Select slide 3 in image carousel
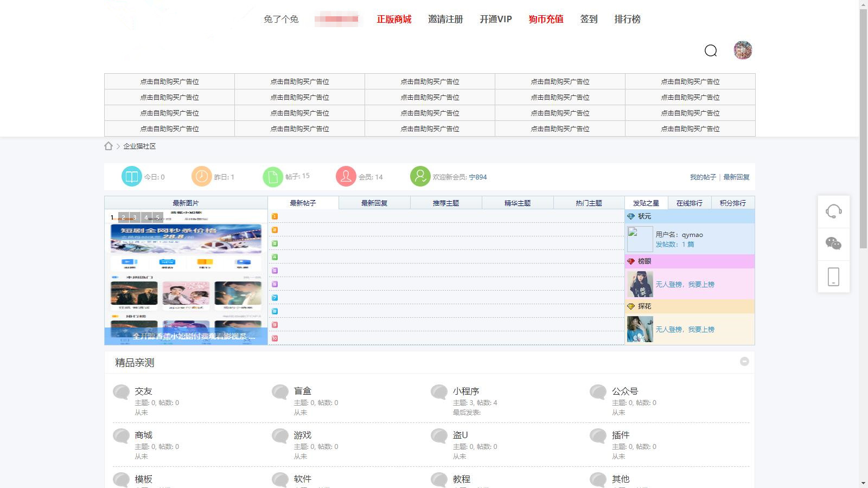 (x=135, y=217)
